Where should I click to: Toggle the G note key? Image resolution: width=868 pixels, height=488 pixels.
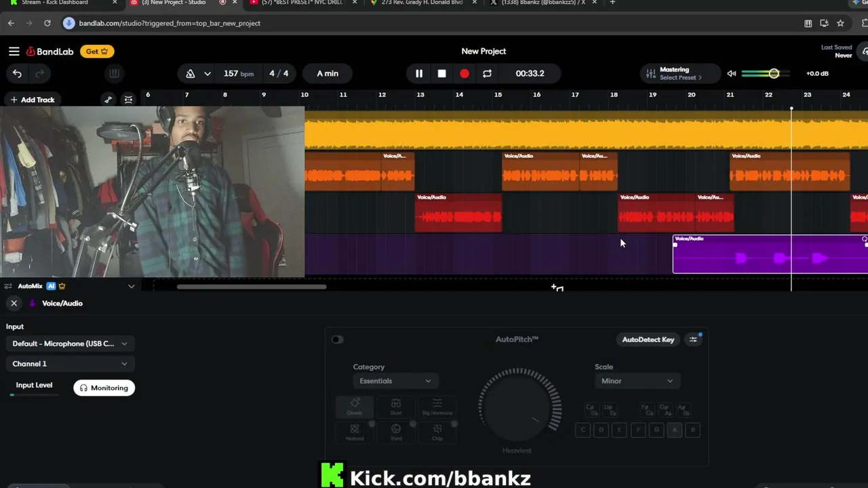pyautogui.click(x=656, y=430)
